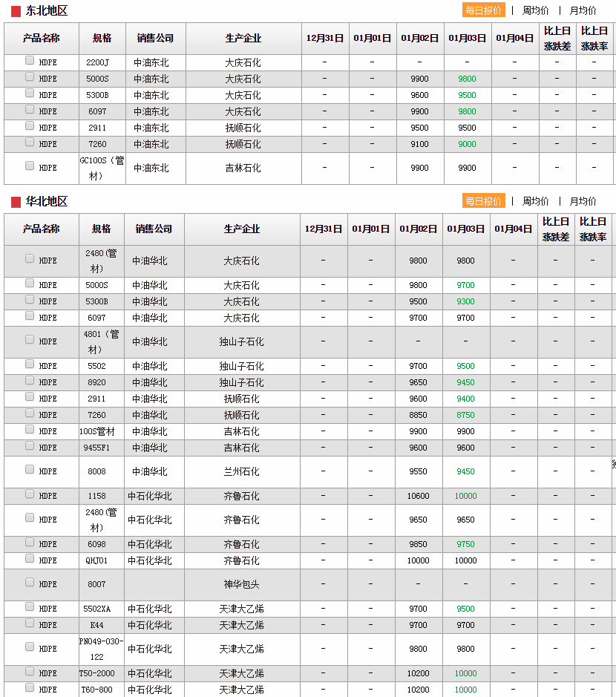Select the 中石化华北 2480(管材) 齐鲁石化 checkbox

coord(30,517)
